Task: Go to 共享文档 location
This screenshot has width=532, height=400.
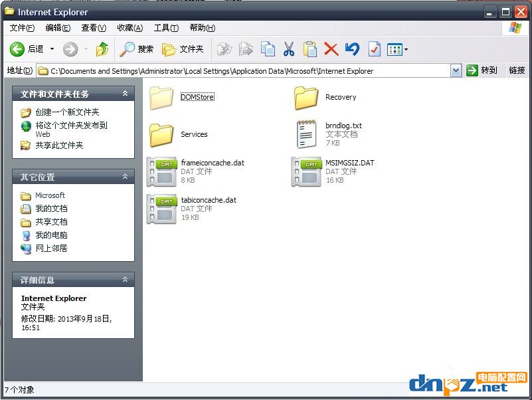Action: 51,222
